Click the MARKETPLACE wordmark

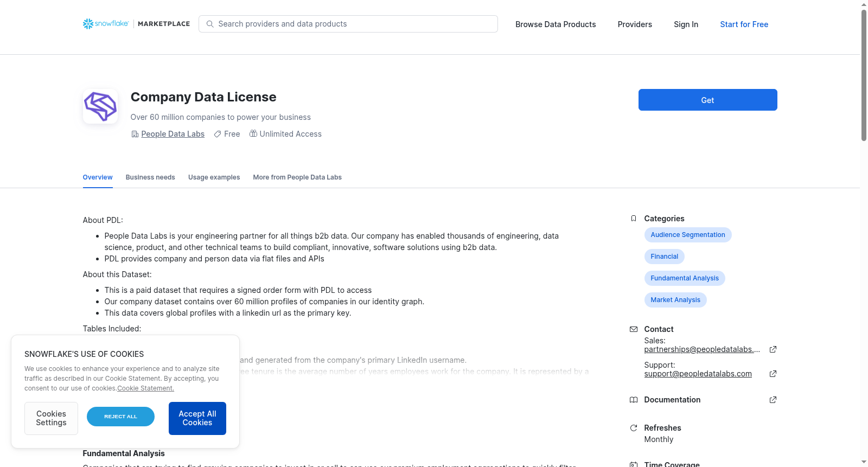click(x=164, y=24)
